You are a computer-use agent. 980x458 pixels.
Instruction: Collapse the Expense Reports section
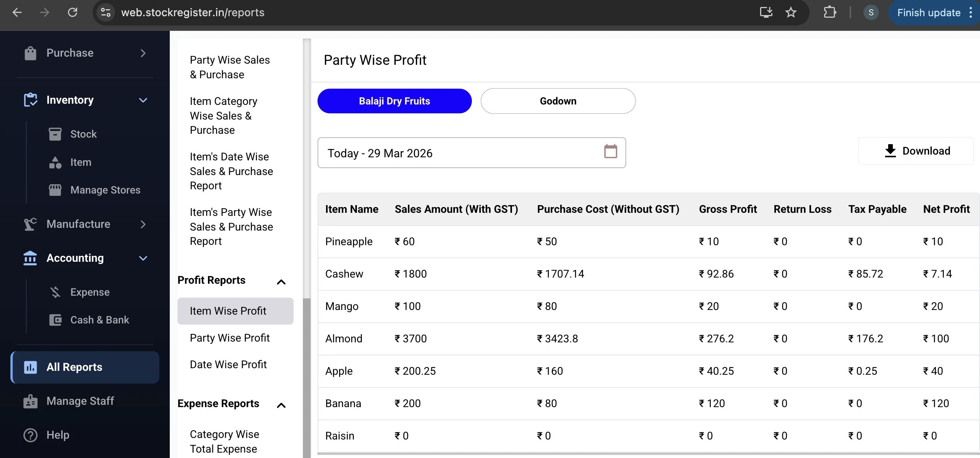point(281,405)
